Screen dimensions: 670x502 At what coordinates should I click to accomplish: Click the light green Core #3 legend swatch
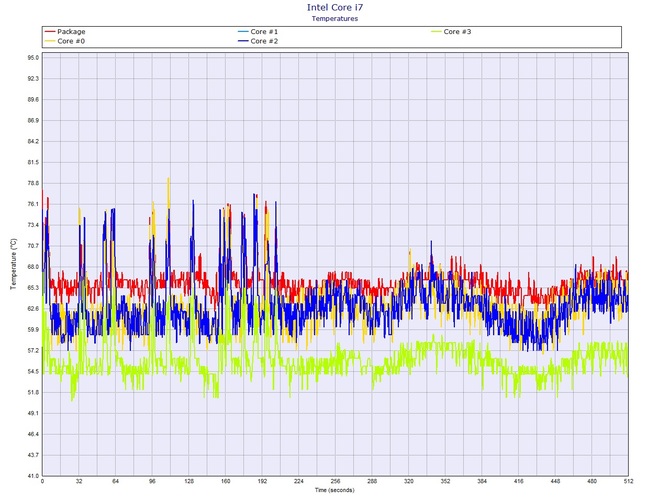click(x=436, y=32)
